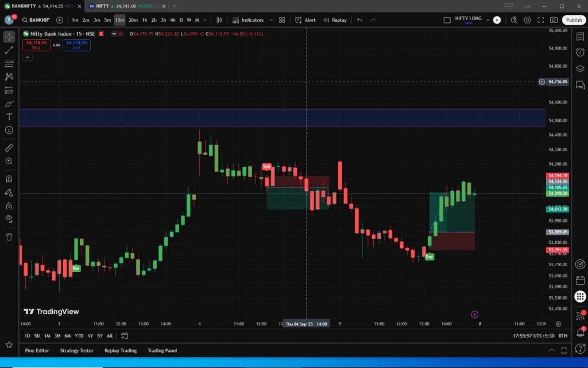Toggle Magnet mode in drawing toolbar
Viewport: 588px width, 368px height.
tap(9, 179)
